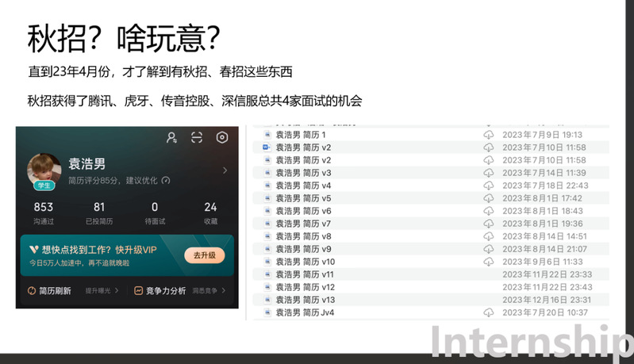Click cloud download icon for 简历 Jv4
The width and height of the screenshot is (634, 364).
pyautogui.click(x=489, y=312)
